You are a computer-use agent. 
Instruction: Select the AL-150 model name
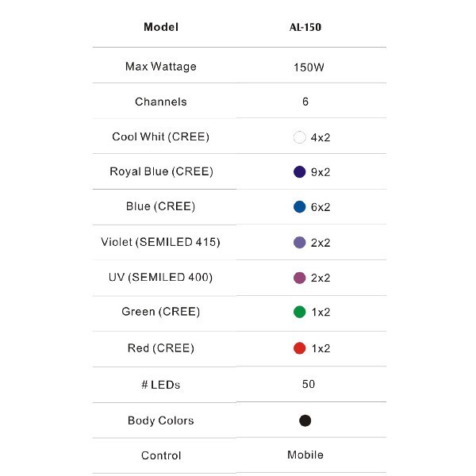[x=305, y=28]
